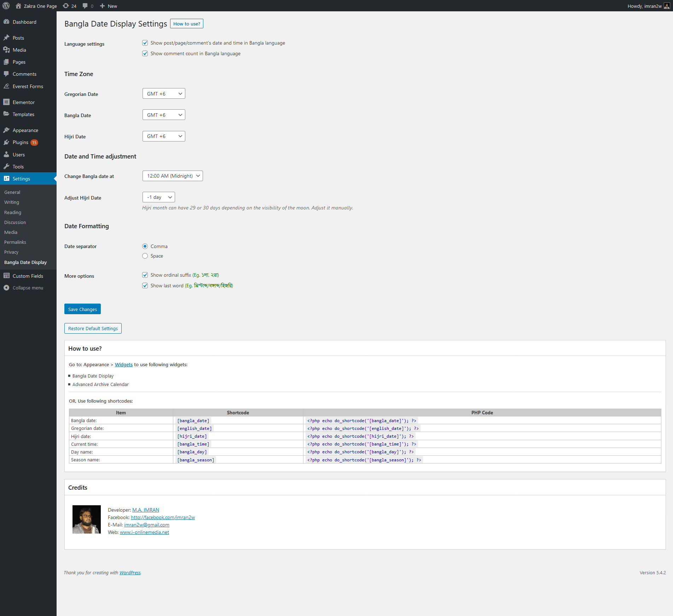Toggle Show comment count in Bangla checkbox

click(x=145, y=53)
